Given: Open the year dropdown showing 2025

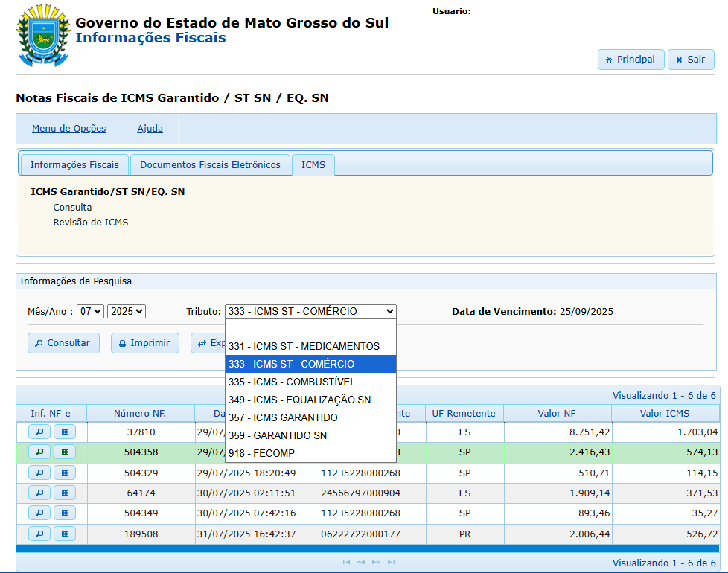Looking at the screenshot, I should tap(127, 311).
